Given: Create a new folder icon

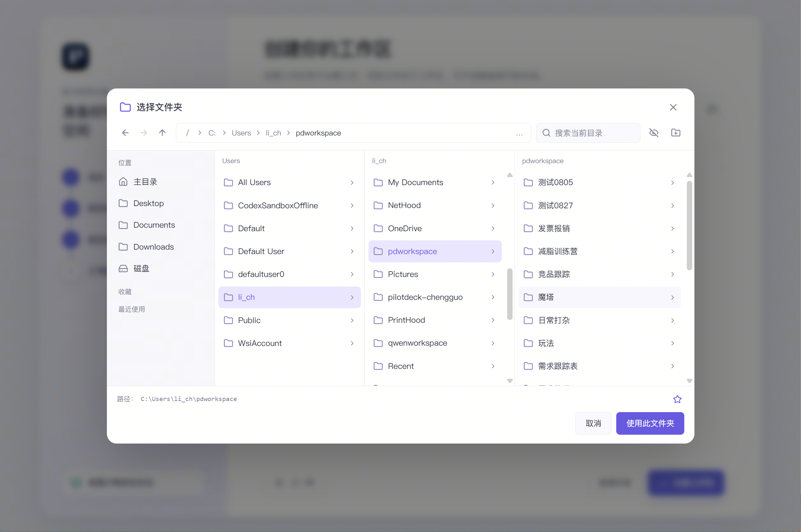Looking at the screenshot, I should 675,133.
